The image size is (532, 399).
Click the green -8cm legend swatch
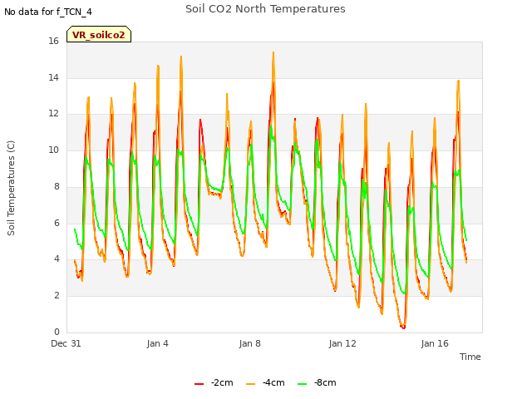point(302,384)
